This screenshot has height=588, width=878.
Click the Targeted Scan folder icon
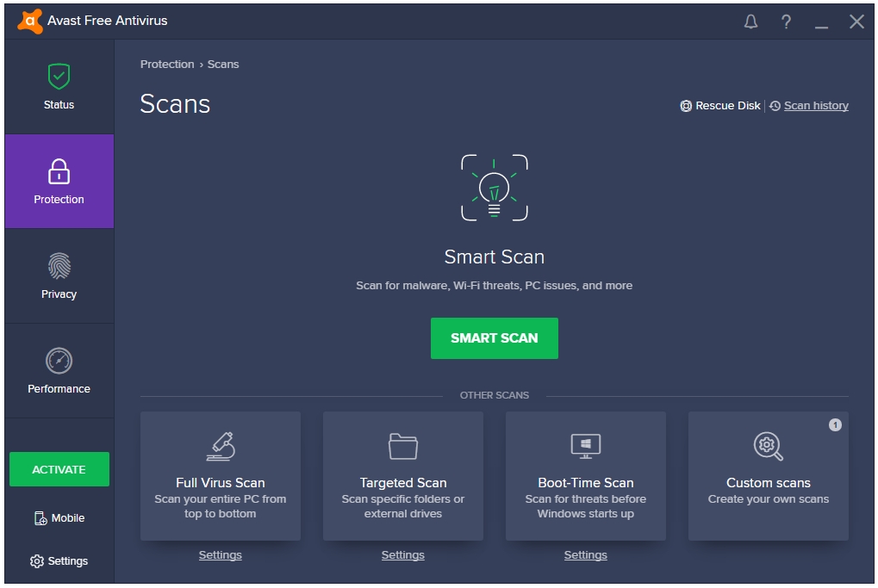[x=403, y=446]
